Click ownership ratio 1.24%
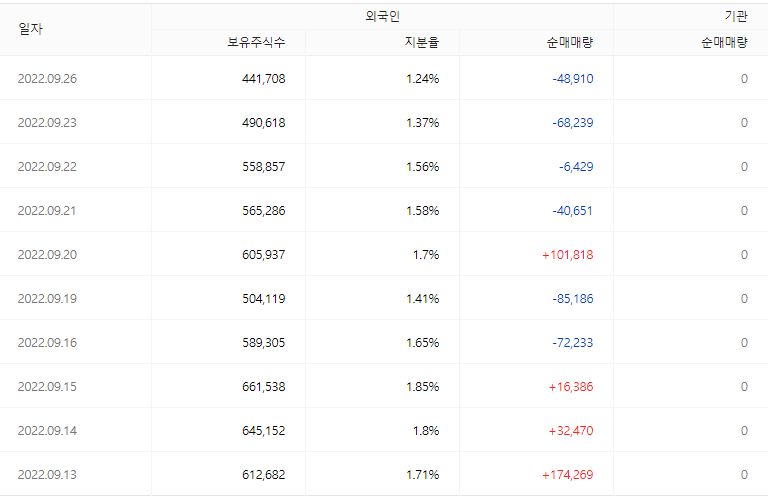 click(x=423, y=79)
